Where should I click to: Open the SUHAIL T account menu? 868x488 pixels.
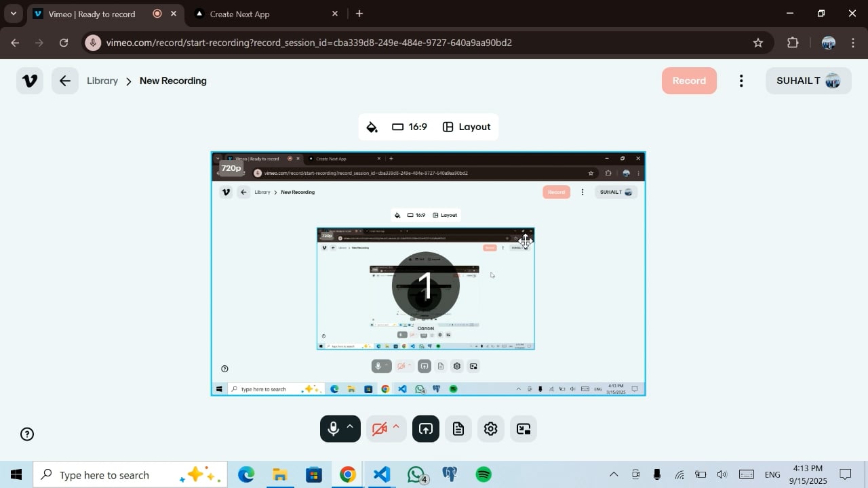[808, 81]
